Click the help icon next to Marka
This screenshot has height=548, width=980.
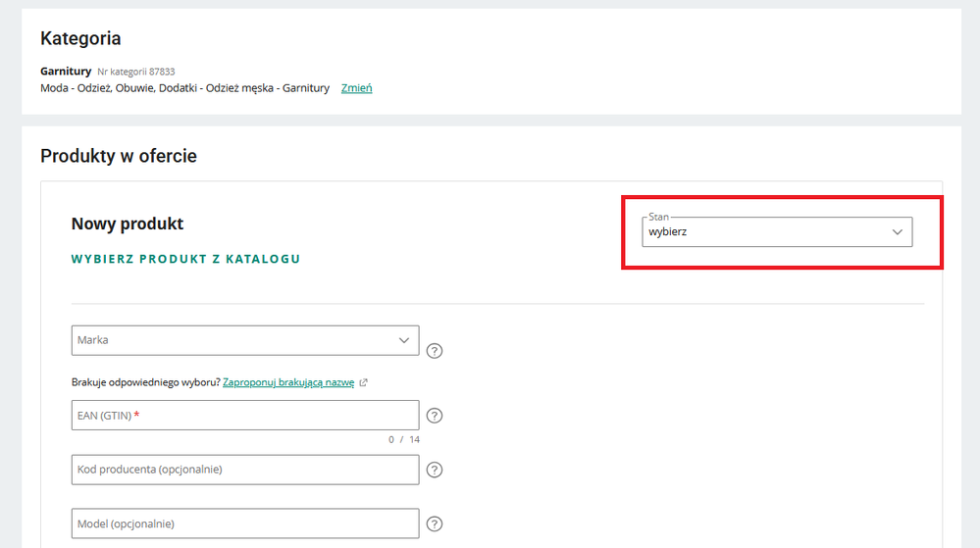(x=435, y=351)
